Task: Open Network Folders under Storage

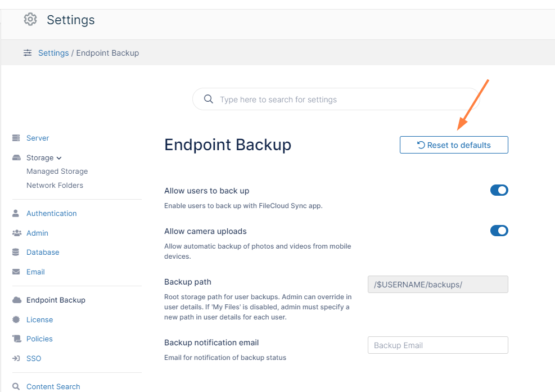Action: (x=55, y=185)
